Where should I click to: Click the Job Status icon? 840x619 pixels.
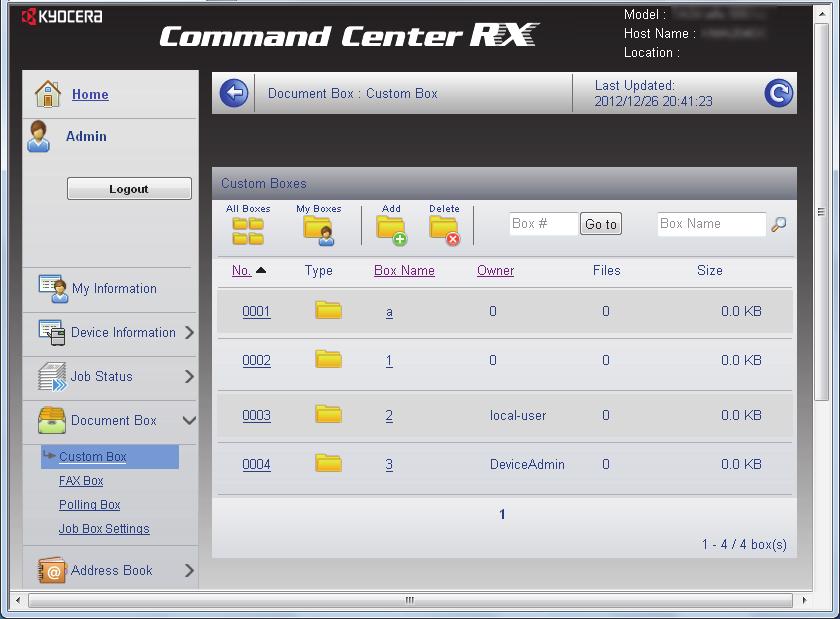52,376
